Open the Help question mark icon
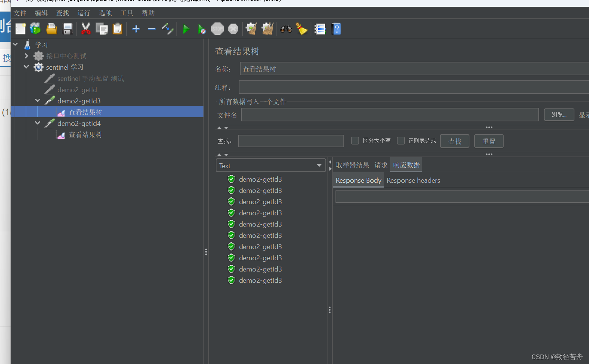Viewport: 589px width, 364px height. click(x=336, y=29)
